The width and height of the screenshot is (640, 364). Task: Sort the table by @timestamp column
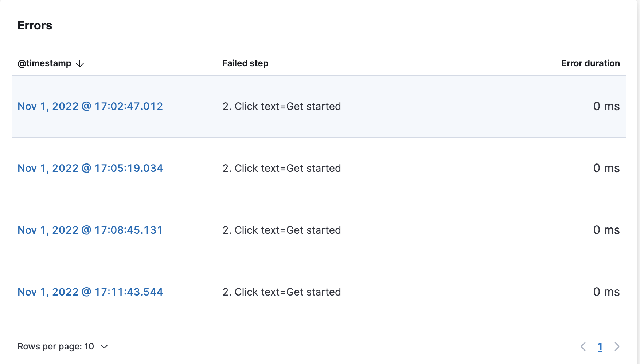[45, 63]
